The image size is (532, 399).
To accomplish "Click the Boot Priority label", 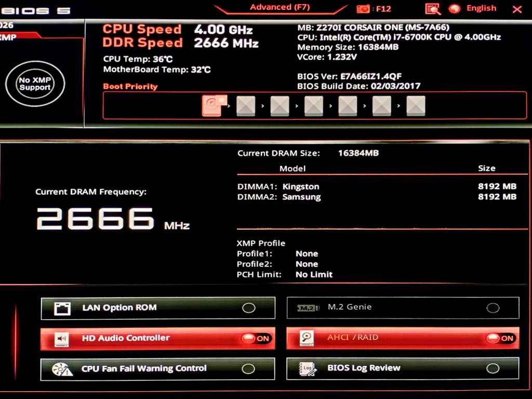I will pos(130,86).
